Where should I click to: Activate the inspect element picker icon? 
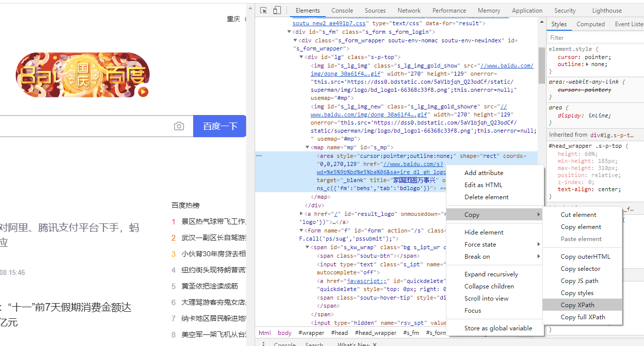(x=263, y=11)
